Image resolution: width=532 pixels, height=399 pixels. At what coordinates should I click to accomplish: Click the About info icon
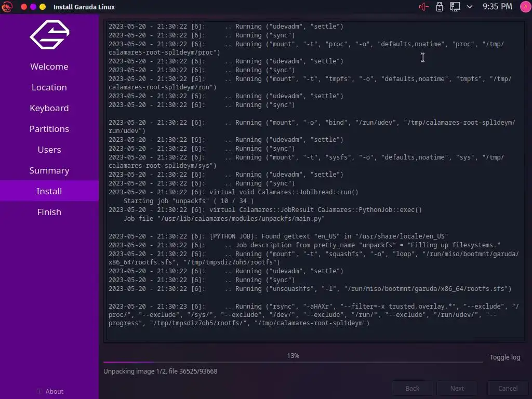[39, 391]
